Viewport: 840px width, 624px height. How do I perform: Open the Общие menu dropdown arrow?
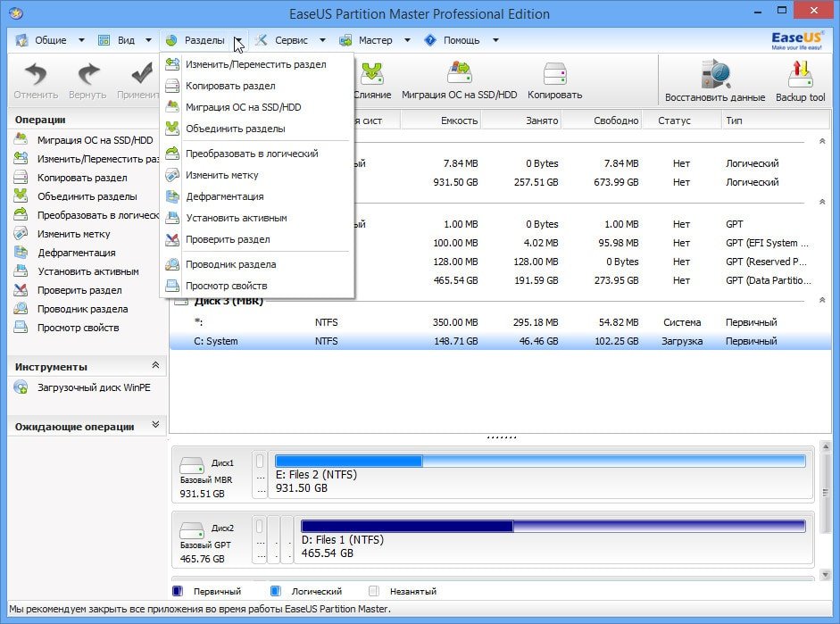(81, 40)
